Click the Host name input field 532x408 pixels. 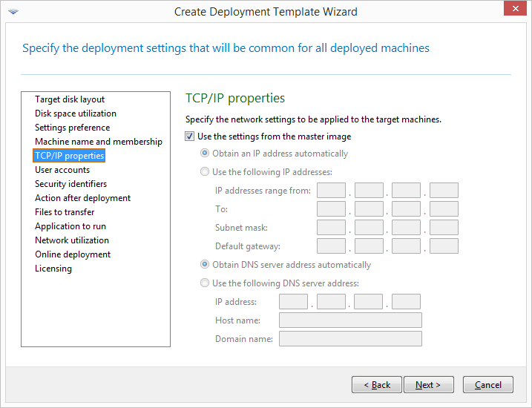(350, 320)
